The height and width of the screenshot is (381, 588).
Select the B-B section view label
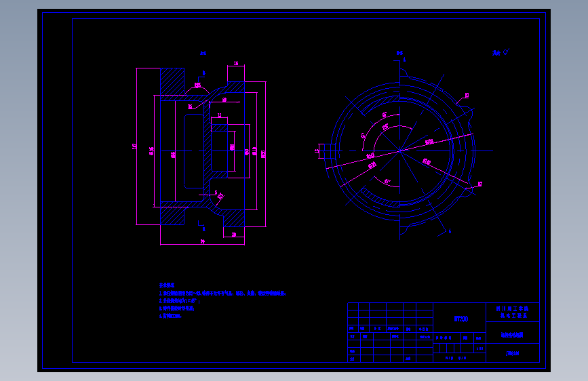[399, 54]
